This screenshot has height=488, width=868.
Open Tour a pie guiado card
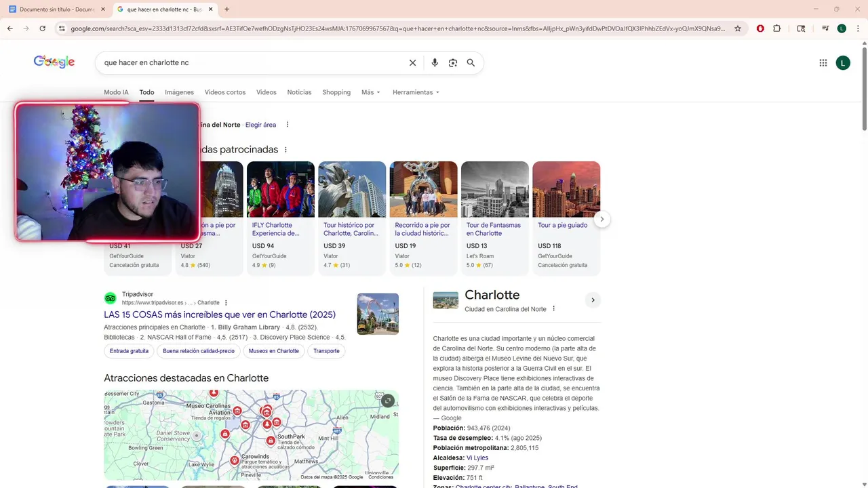click(x=566, y=218)
